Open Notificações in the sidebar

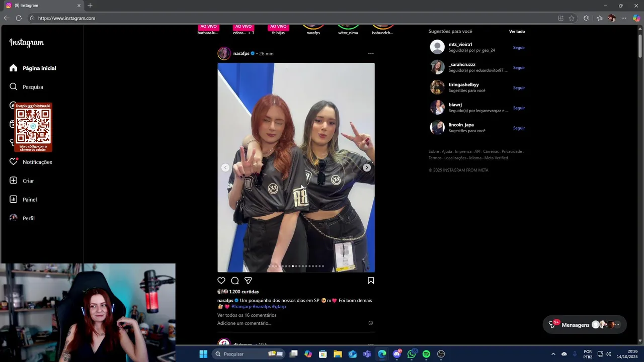pyautogui.click(x=31, y=162)
